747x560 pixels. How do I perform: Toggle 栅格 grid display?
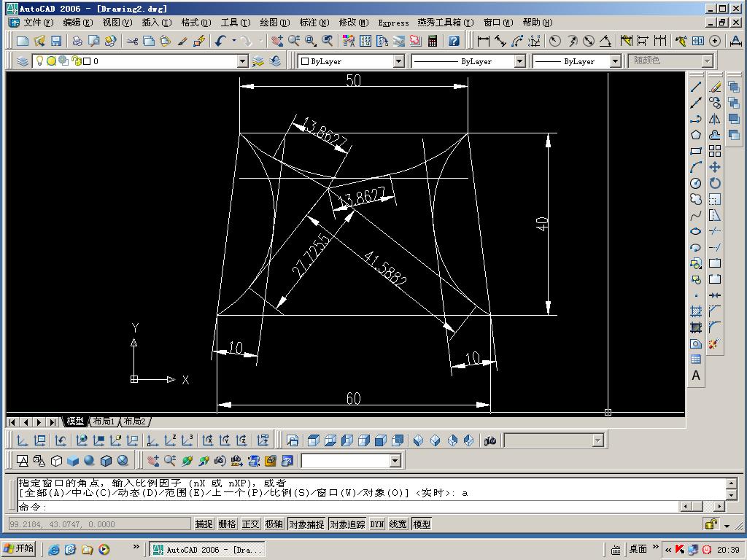tap(228, 524)
